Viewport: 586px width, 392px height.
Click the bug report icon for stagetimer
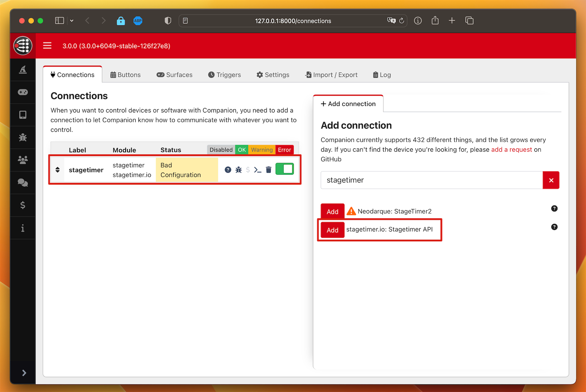(x=238, y=170)
